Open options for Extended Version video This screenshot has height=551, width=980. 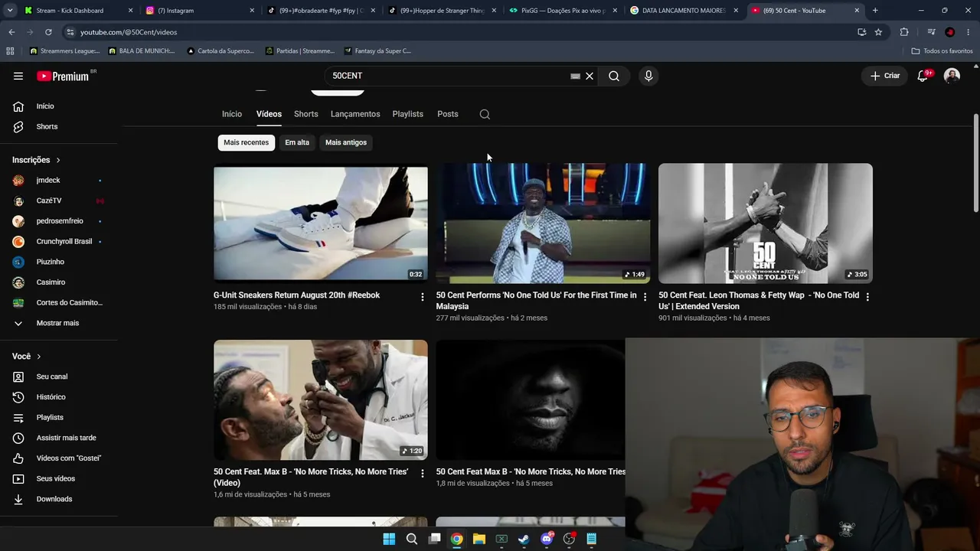[x=867, y=296]
